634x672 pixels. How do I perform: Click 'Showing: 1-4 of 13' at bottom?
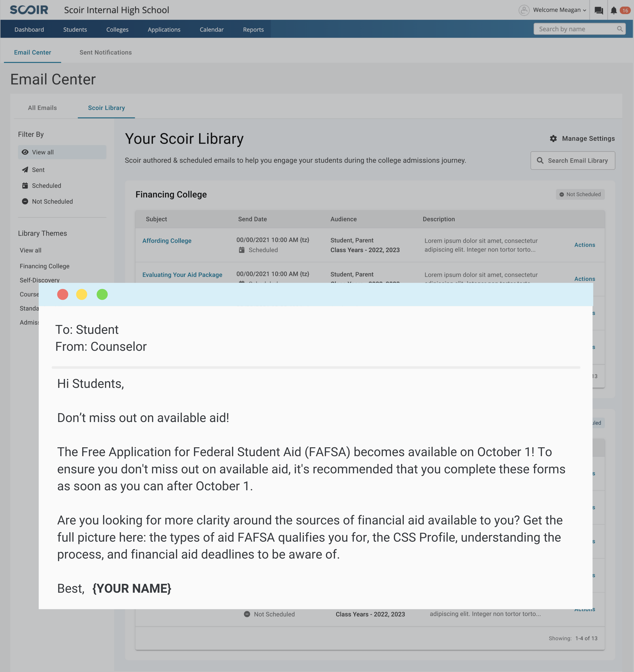point(573,638)
